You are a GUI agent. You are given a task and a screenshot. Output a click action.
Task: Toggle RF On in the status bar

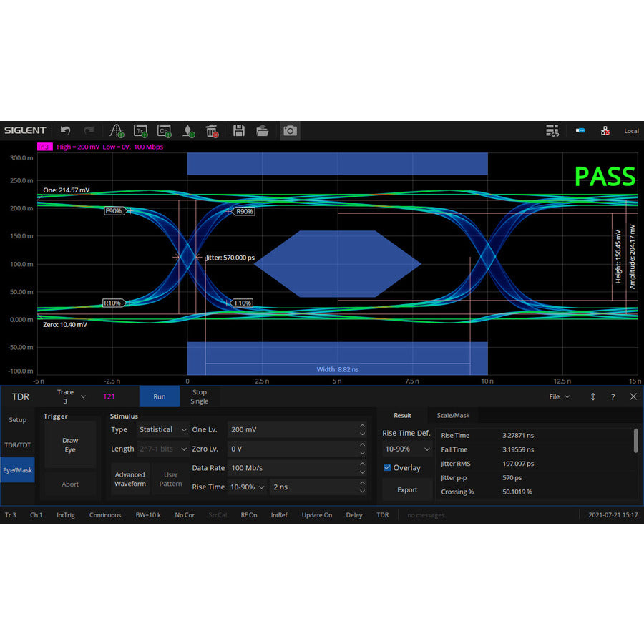tap(248, 514)
